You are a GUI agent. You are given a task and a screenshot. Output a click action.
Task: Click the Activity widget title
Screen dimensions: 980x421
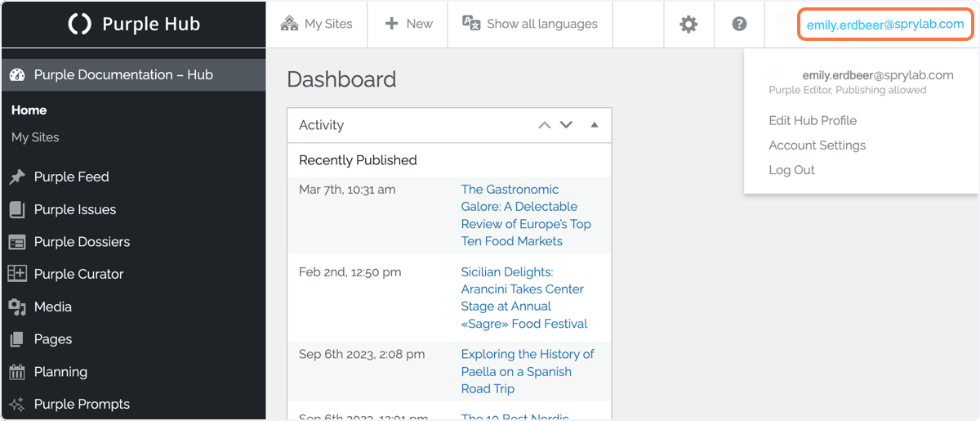click(x=321, y=125)
